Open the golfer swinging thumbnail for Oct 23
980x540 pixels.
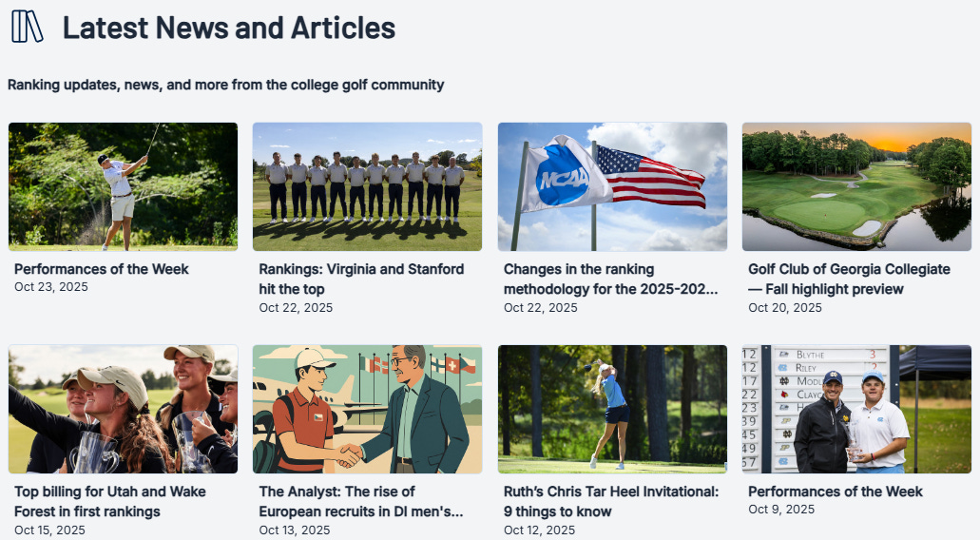(124, 187)
